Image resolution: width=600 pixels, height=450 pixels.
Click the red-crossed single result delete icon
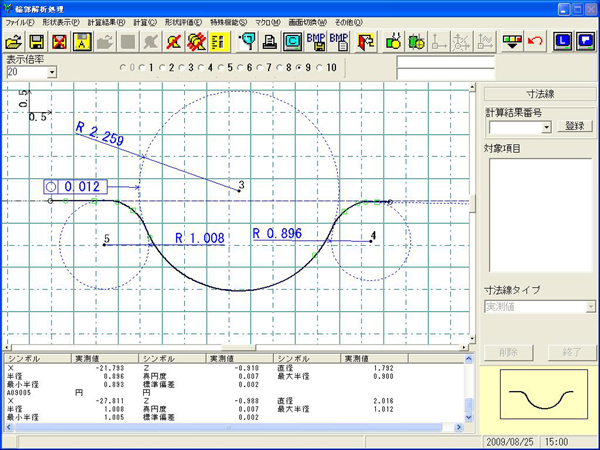[174, 41]
